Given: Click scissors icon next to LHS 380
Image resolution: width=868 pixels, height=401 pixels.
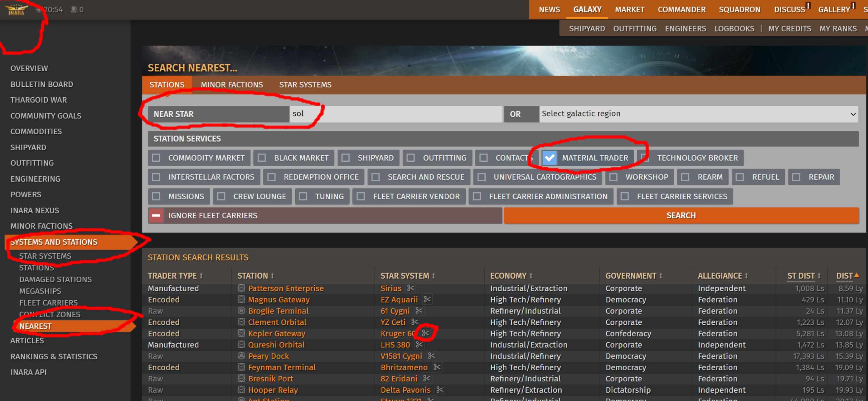Looking at the screenshot, I should [419, 344].
